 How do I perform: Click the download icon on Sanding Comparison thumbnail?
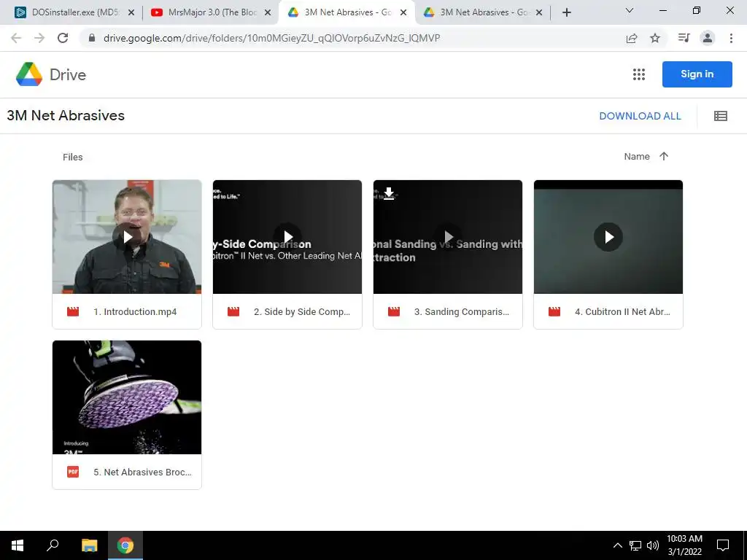point(389,193)
